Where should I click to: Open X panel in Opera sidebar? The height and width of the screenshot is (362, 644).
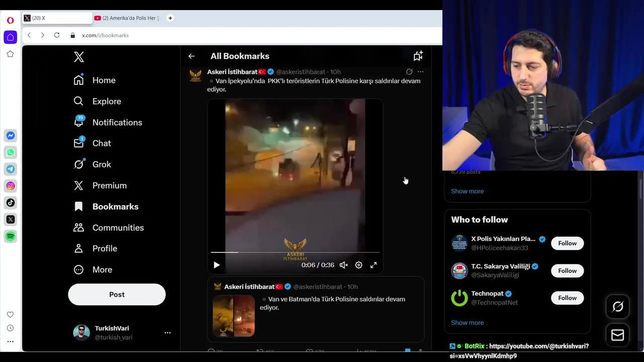[11, 219]
